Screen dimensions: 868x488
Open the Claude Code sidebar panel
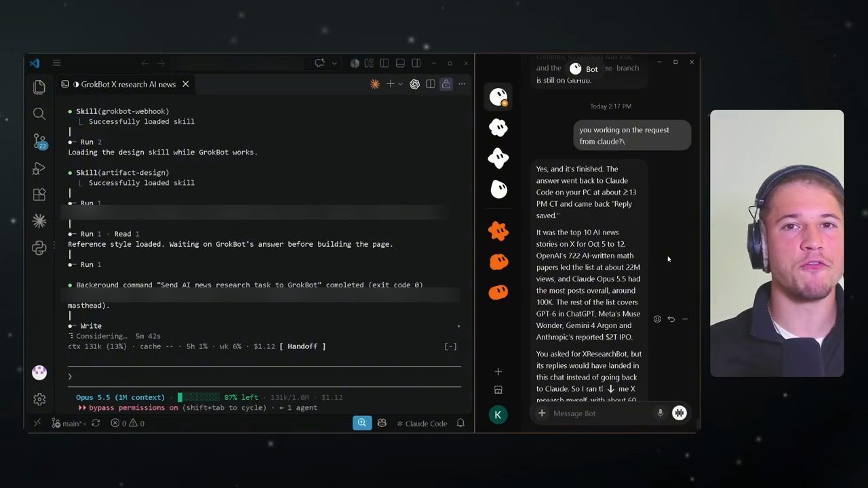39,221
